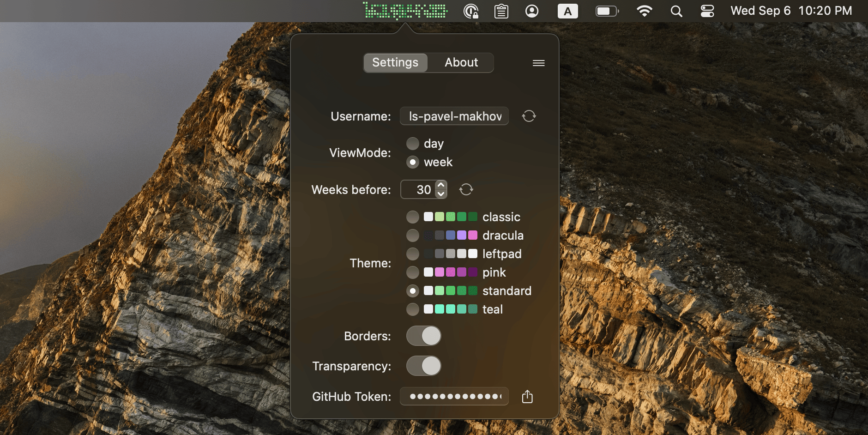
Task: Open the clipboard icon in menu bar
Action: tap(501, 11)
